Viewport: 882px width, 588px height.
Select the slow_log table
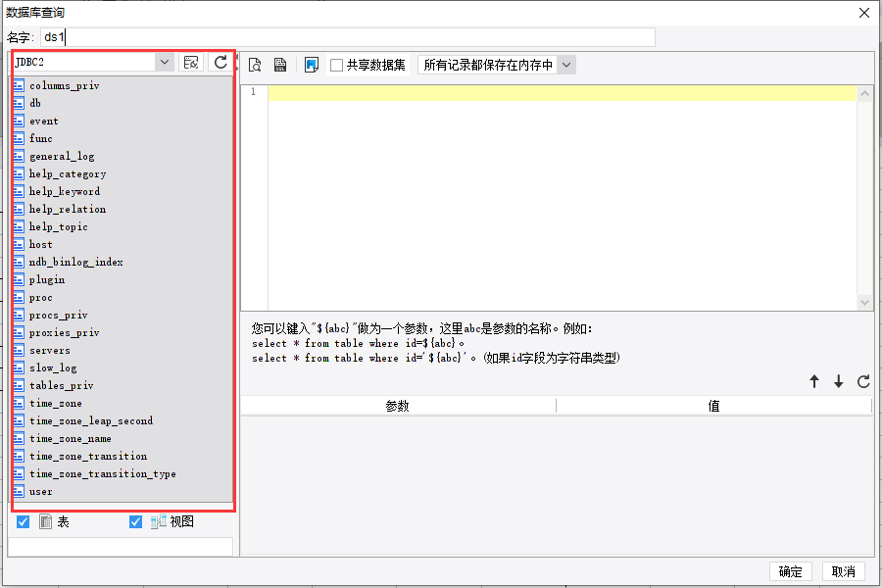click(53, 368)
